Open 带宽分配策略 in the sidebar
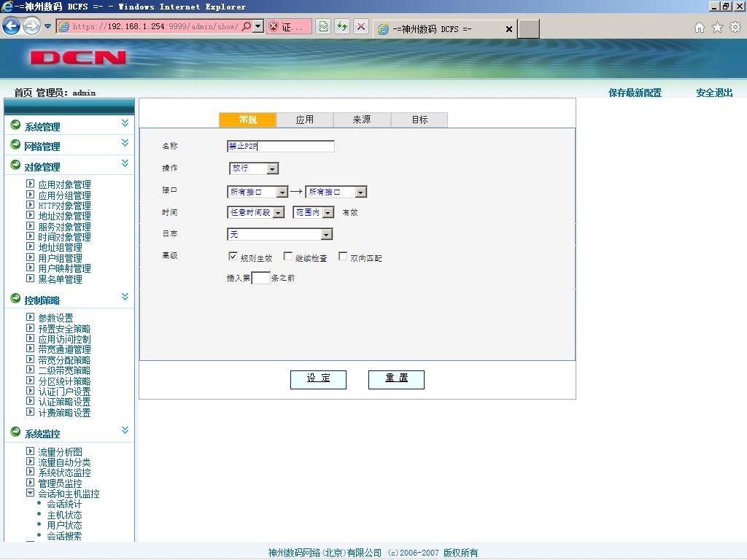The width and height of the screenshot is (747, 560). pos(64,359)
